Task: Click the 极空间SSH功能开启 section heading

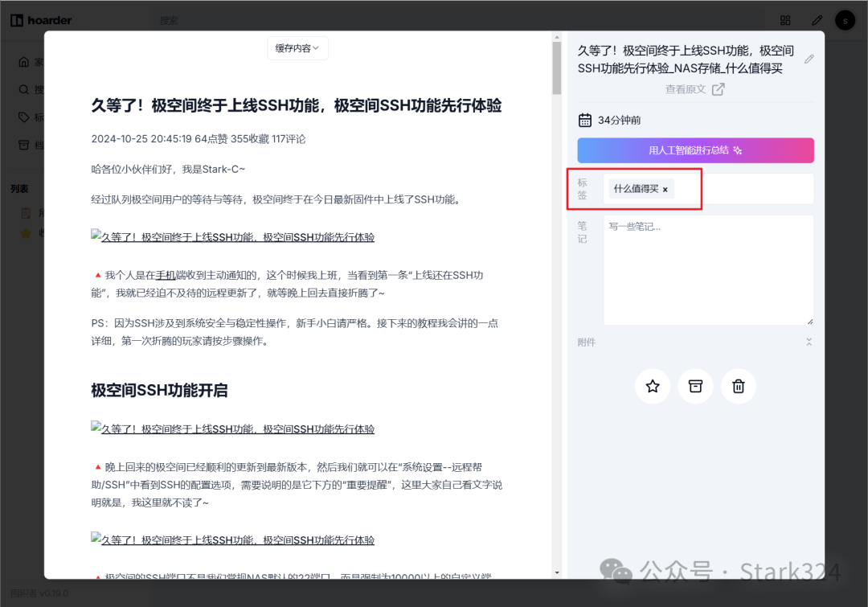Action: (159, 390)
